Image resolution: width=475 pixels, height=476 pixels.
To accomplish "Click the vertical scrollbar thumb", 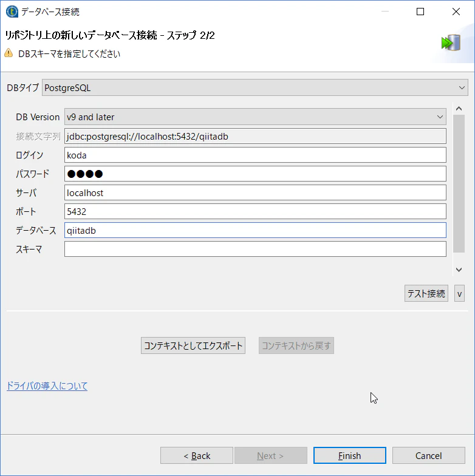I will 459,183.
